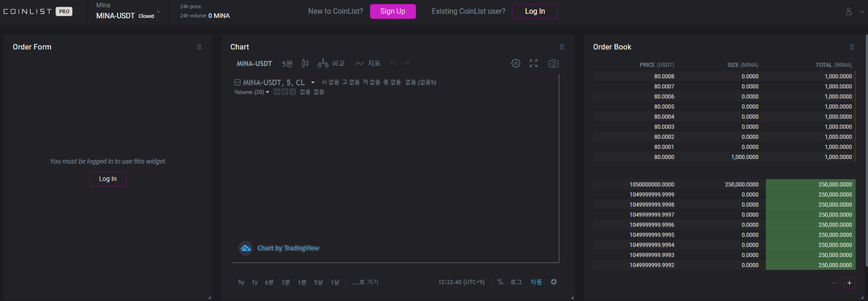This screenshot has height=301, width=868.
Task: Open the MINA-USDT market selector dropdown
Action: pyautogui.click(x=128, y=11)
